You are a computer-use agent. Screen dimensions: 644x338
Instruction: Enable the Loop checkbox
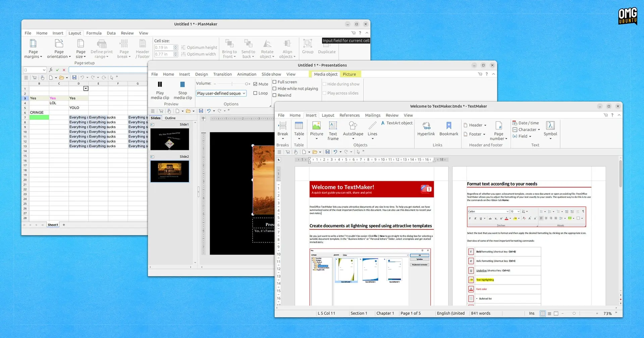click(255, 93)
